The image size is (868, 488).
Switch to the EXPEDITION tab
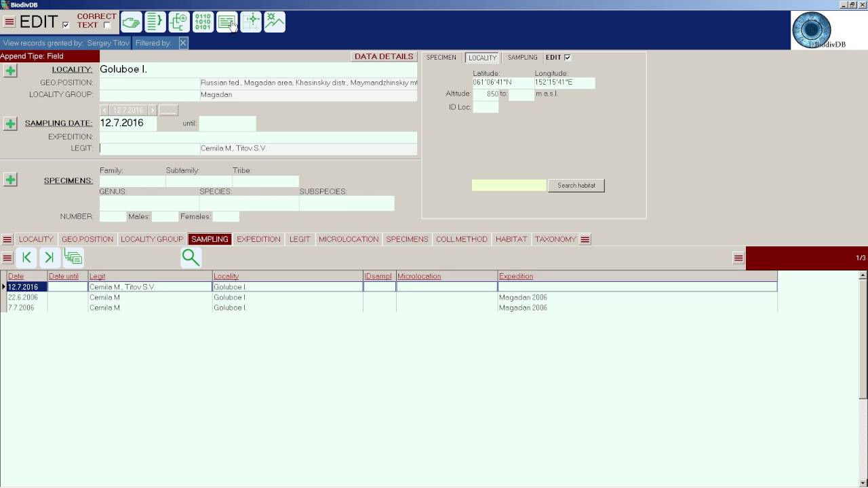click(x=258, y=239)
